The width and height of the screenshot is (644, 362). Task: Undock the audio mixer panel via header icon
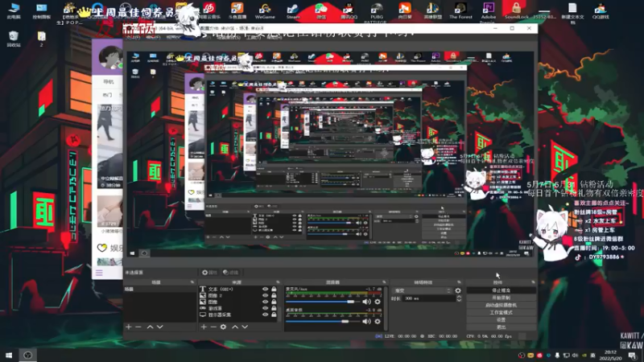385,282
